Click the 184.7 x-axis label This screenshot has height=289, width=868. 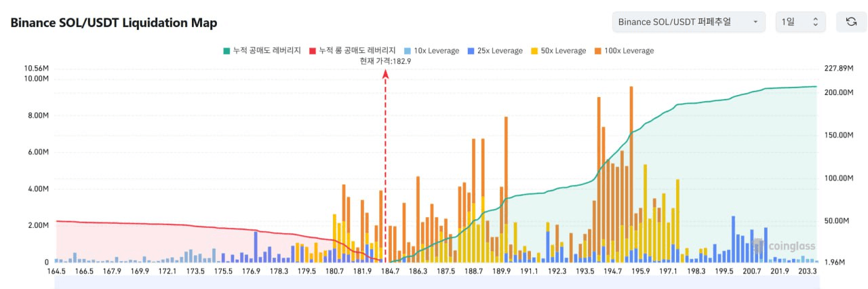click(390, 271)
